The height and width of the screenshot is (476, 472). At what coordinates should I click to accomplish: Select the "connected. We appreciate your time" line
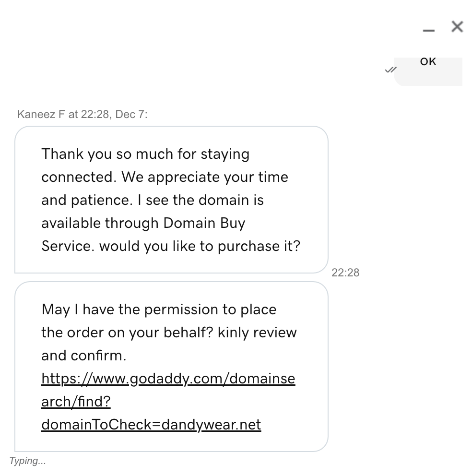pos(165,177)
